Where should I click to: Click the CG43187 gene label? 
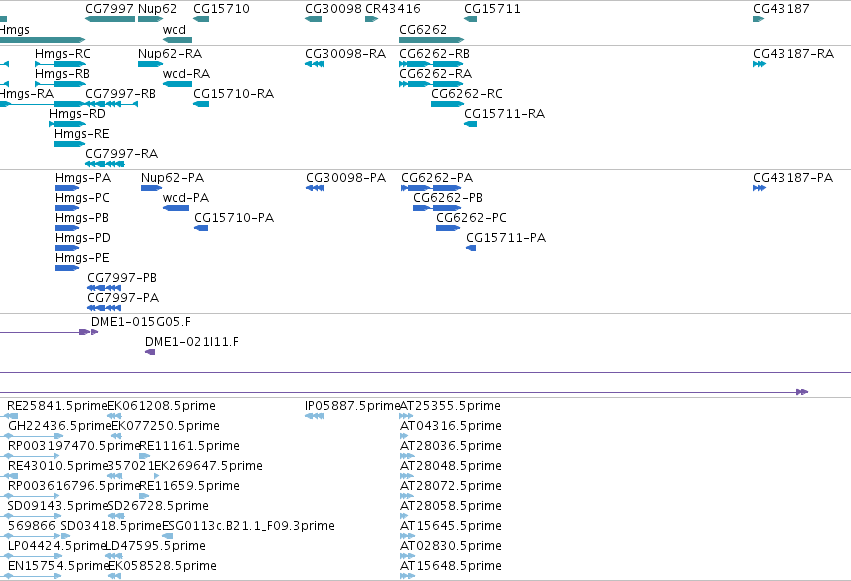pyautogui.click(x=781, y=9)
